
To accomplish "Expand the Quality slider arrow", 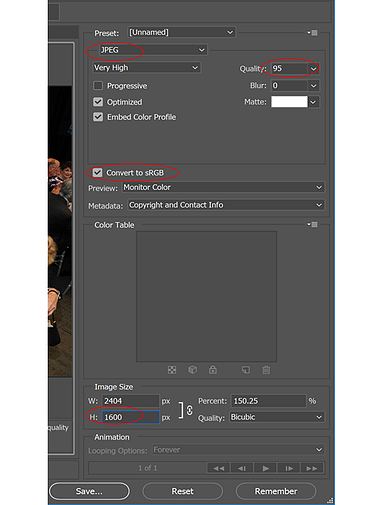I will coord(313,69).
